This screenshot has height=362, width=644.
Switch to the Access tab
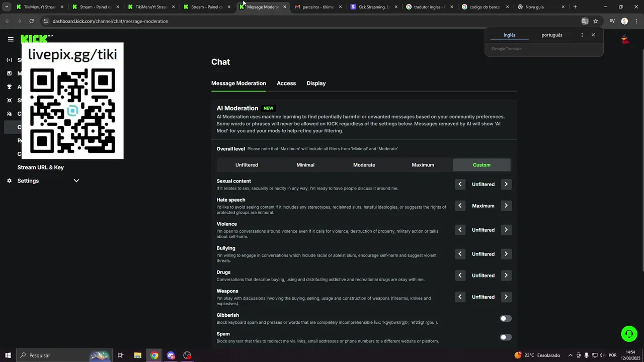pyautogui.click(x=286, y=83)
